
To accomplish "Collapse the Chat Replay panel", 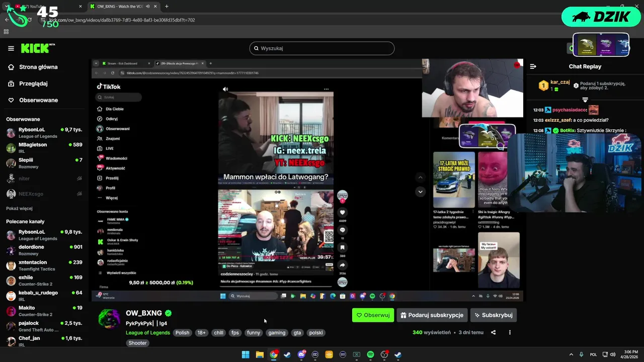I will point(533,66).
